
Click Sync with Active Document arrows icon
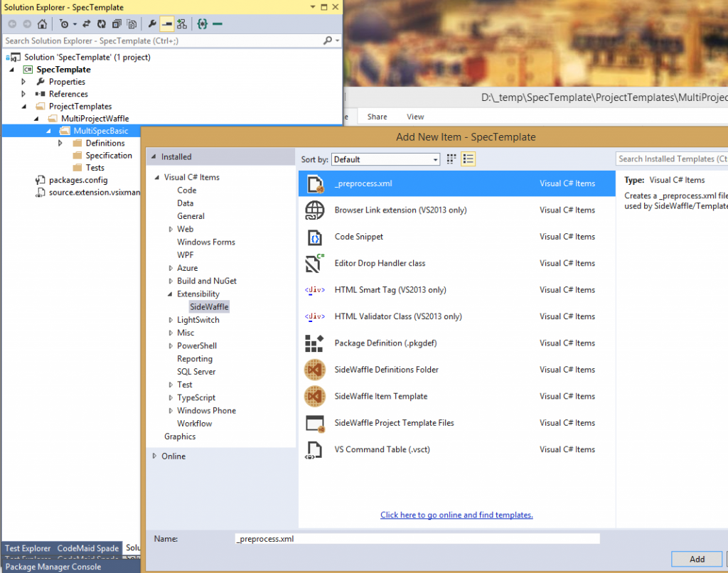(x=87, y=23)
